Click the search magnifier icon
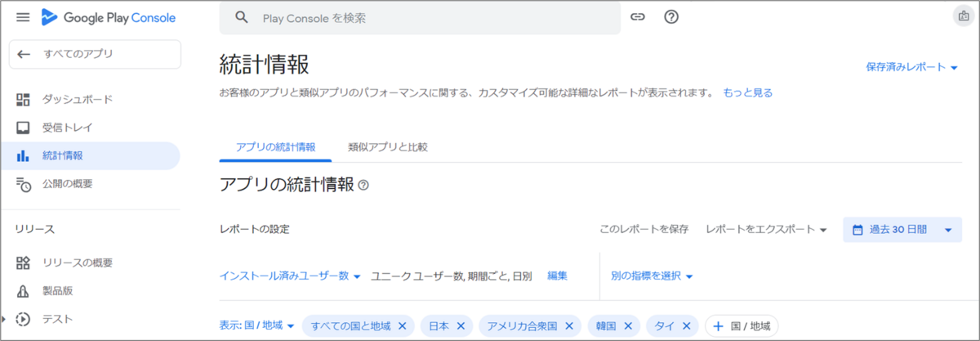The image size is (980, 341). 241,17
